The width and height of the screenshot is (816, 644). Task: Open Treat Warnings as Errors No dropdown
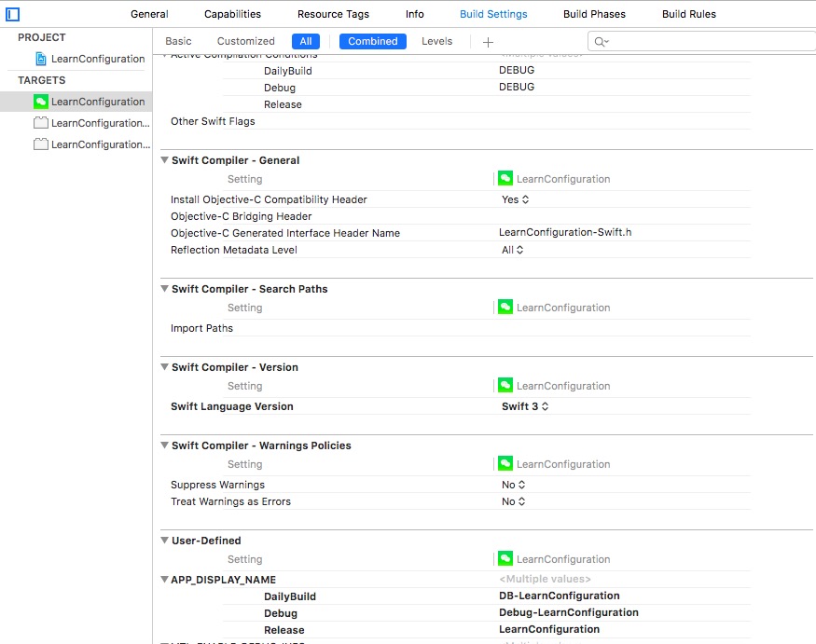pyautogui.click(x=514, y=501)
